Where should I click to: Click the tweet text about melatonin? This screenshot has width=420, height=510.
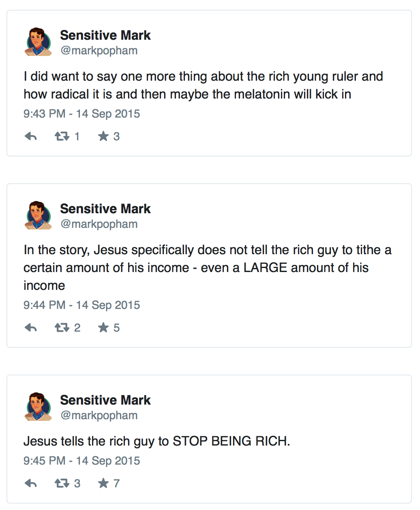203,86
